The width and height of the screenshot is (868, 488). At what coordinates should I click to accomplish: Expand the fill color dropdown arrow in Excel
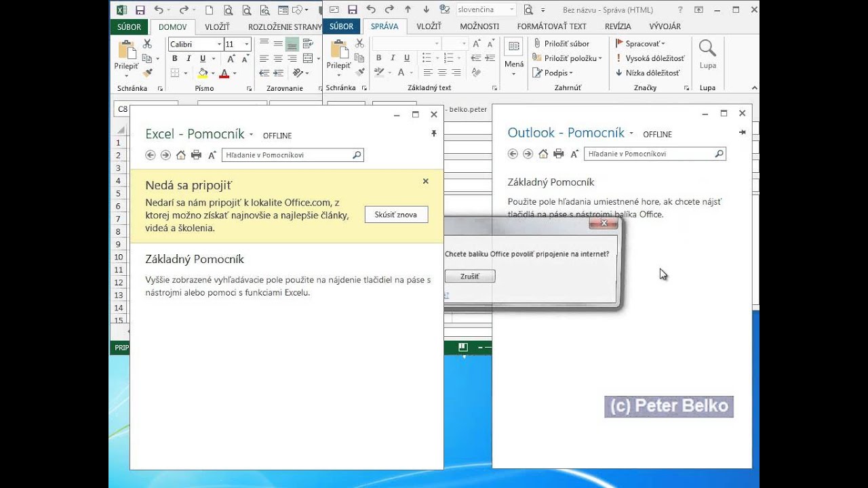point(213,73)
